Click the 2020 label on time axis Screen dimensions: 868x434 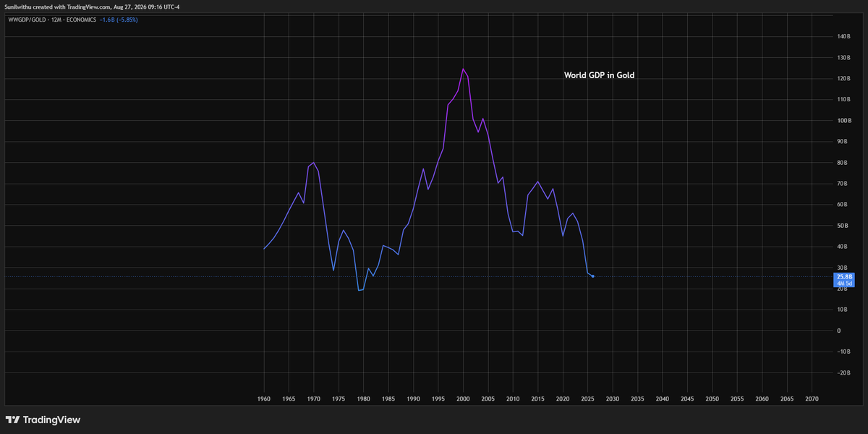563,399
